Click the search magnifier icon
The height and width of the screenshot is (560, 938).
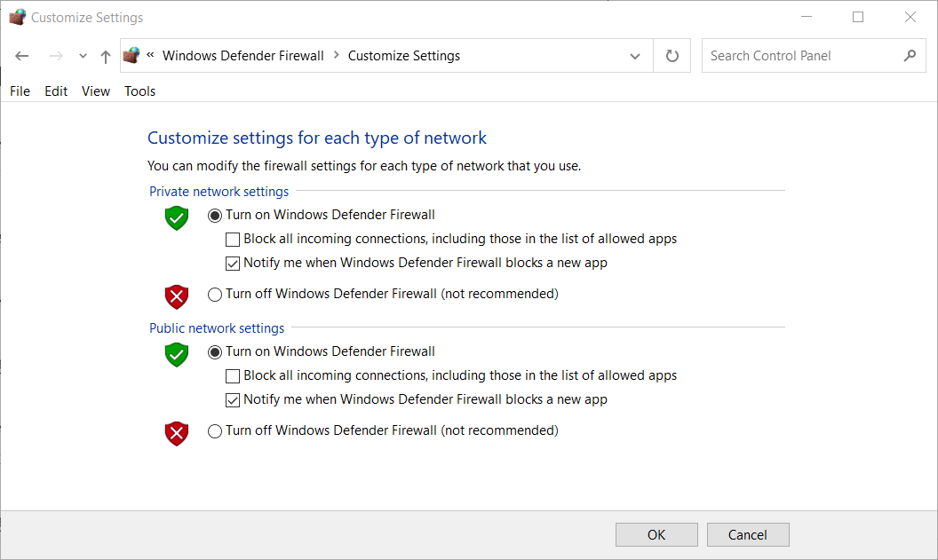coord(910,56)
